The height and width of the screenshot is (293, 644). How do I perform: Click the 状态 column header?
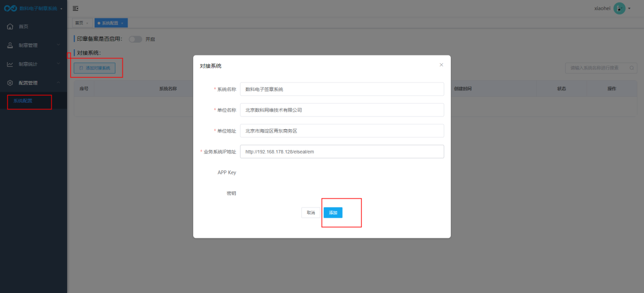click(562, 89)
